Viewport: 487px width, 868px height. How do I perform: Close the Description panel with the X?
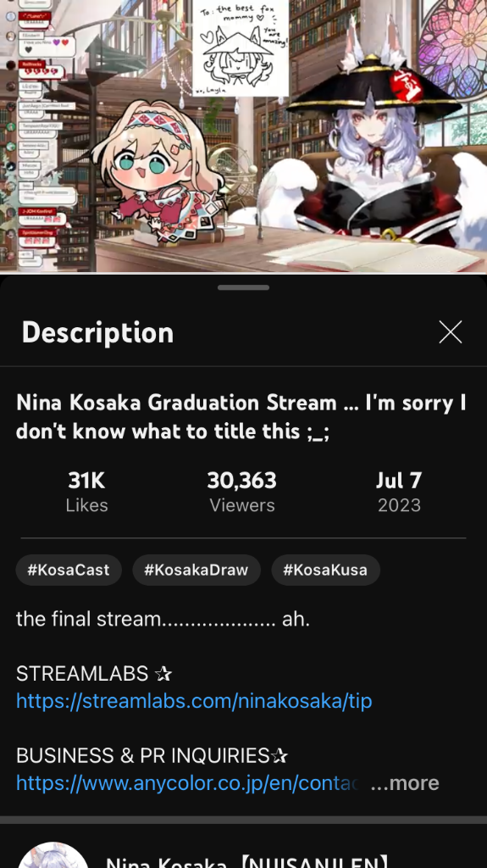(450, 332)
